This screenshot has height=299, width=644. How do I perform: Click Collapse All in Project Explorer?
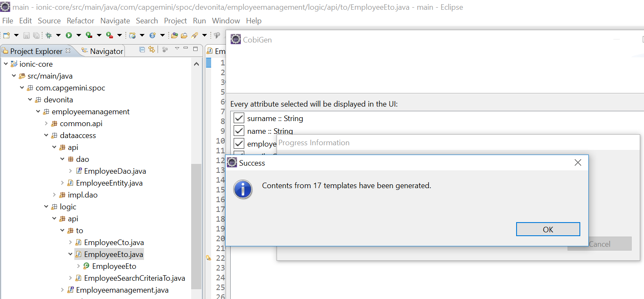point(142,50)
